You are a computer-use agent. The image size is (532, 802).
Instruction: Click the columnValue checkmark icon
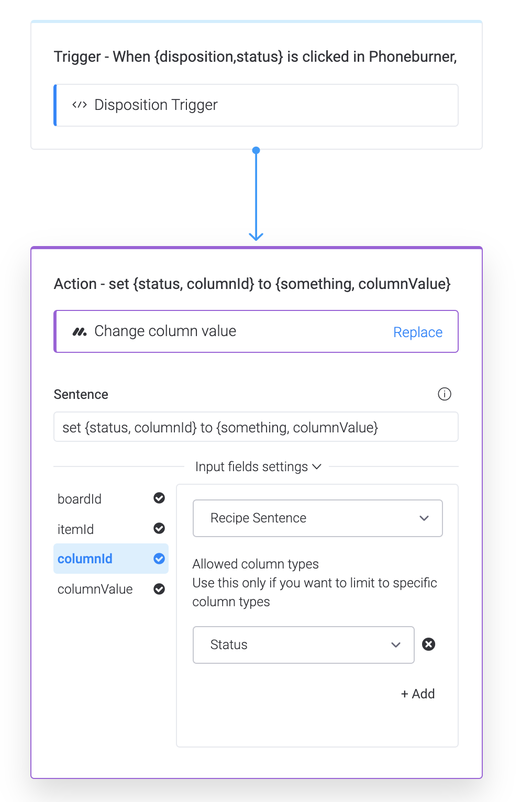pyautogui.click(x=159, y=589)
